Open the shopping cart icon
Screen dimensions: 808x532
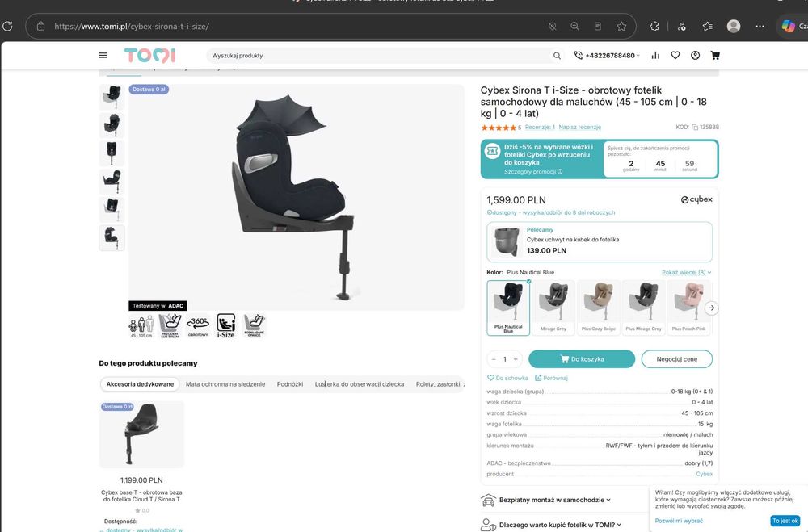pyautogui.click(x=715, y=55)
